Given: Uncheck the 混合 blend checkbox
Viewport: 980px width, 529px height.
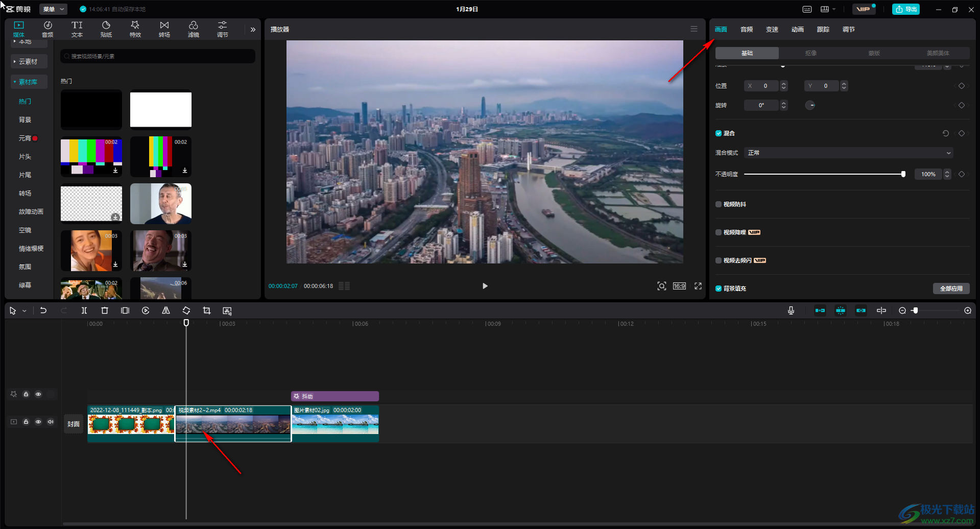Looking at the screenshot, I should tap(719, 133).
